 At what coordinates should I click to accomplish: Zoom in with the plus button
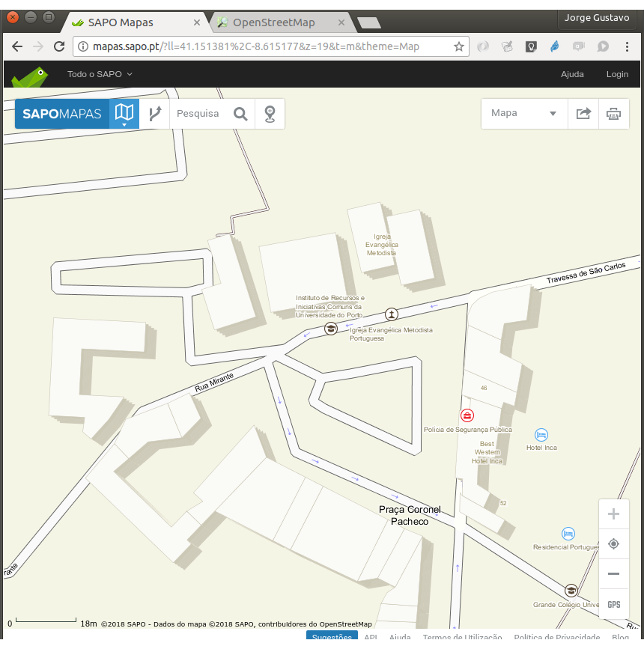pos(614,514)
